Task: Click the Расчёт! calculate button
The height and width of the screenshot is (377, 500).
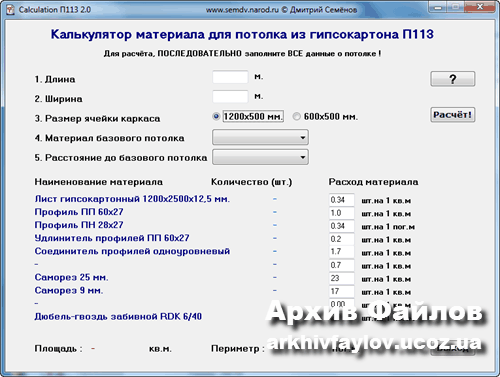Action: tap(452, 115)
